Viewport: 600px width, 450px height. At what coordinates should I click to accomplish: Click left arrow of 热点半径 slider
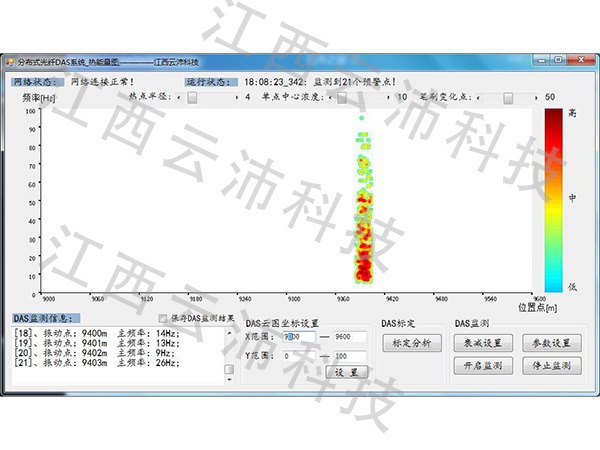coord(179,98)
